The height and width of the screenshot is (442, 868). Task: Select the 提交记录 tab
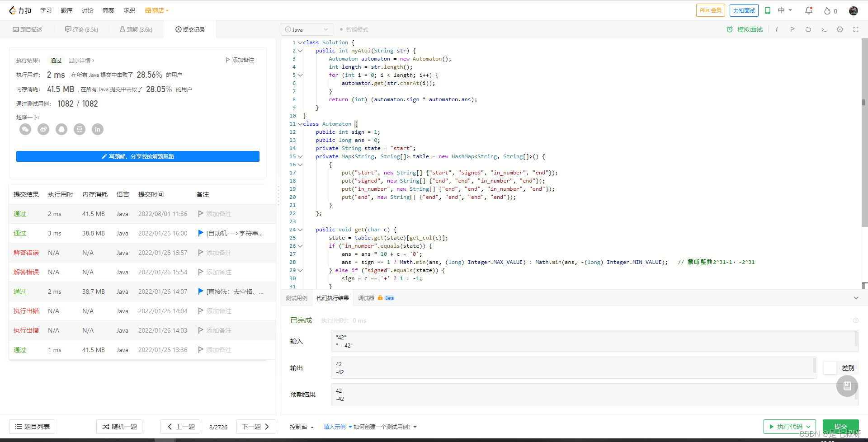pos(190,29)
